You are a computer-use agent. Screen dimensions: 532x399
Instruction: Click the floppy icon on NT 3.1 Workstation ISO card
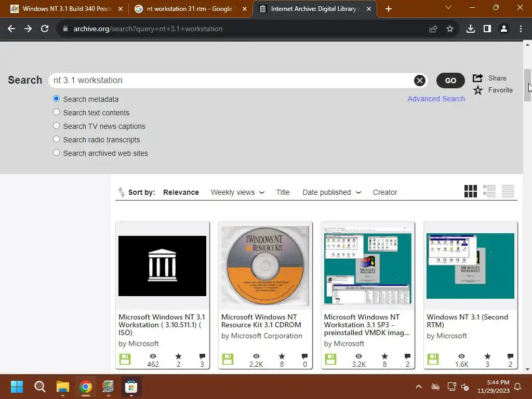coord(125,360)
